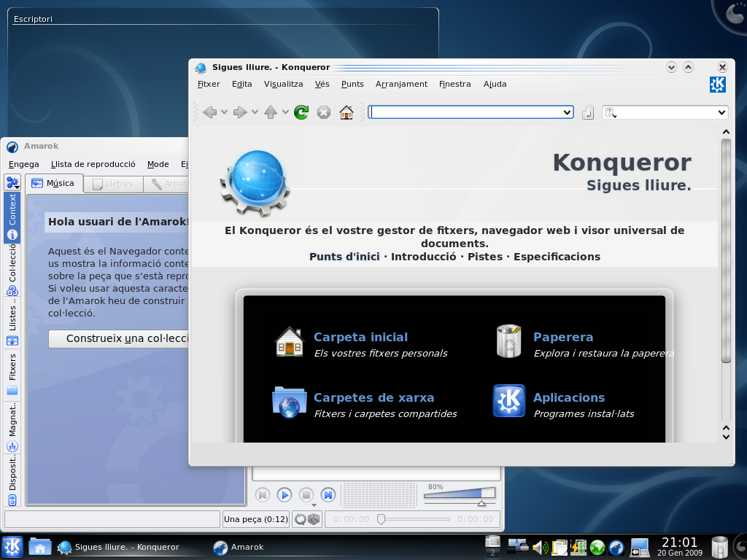Open Visualitza menu in Konqueror
747x560 pixels.
pyautogui.click(x=284, y=85)
